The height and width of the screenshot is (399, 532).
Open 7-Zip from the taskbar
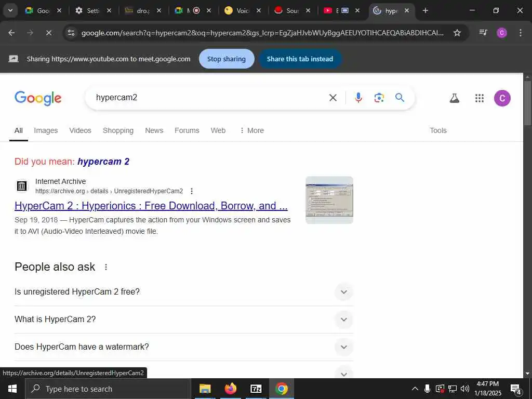[x=256, y=389]
